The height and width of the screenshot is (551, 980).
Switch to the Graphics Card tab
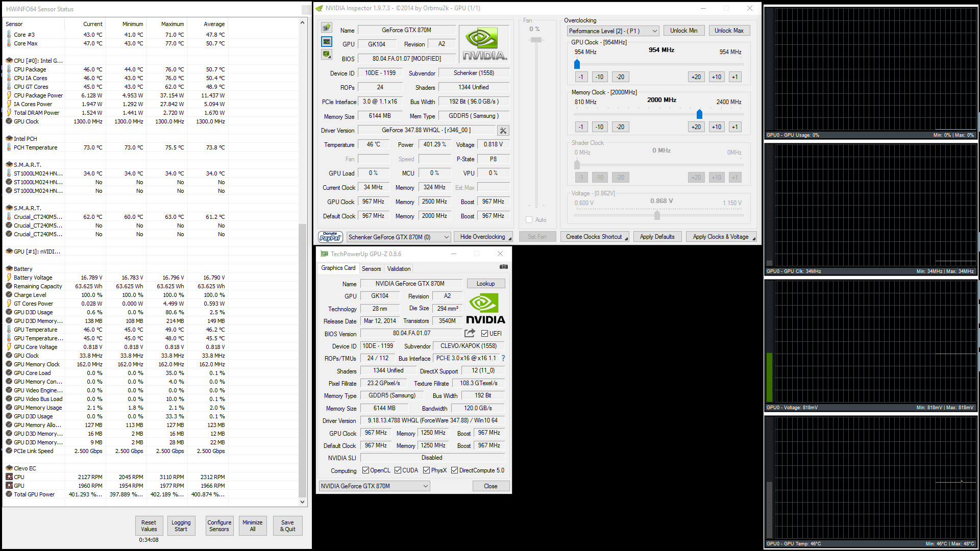(x=338, y=268)
